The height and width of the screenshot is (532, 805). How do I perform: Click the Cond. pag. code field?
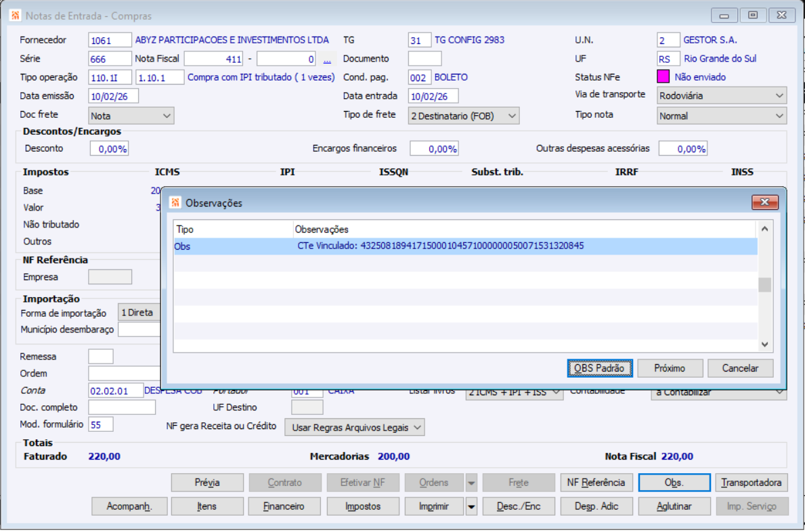tap(420, 77)
